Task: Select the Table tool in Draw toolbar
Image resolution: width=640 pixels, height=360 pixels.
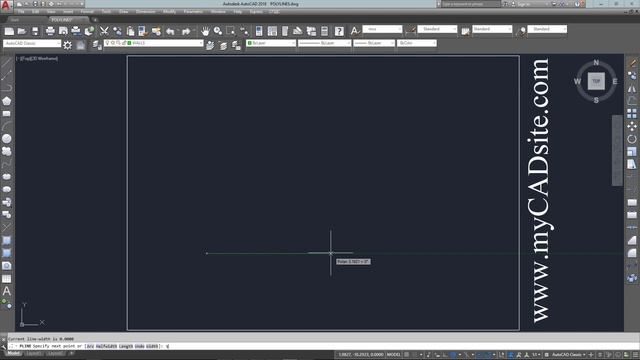Action: coord(7,279)
